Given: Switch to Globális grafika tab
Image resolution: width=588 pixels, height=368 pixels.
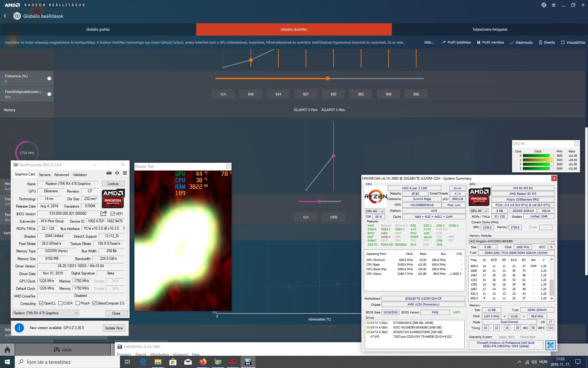Looking at the screenshot, I should (98, 29).
